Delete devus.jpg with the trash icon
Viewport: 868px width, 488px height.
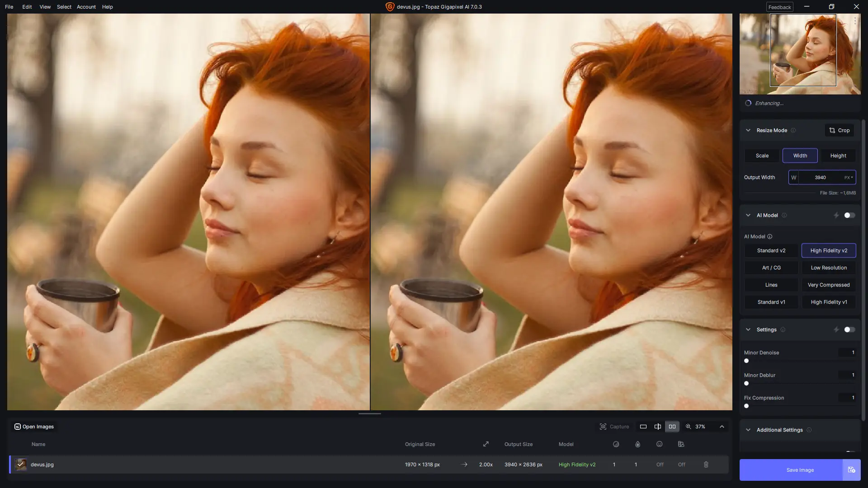pyautogui.click(x=706, y=465)
